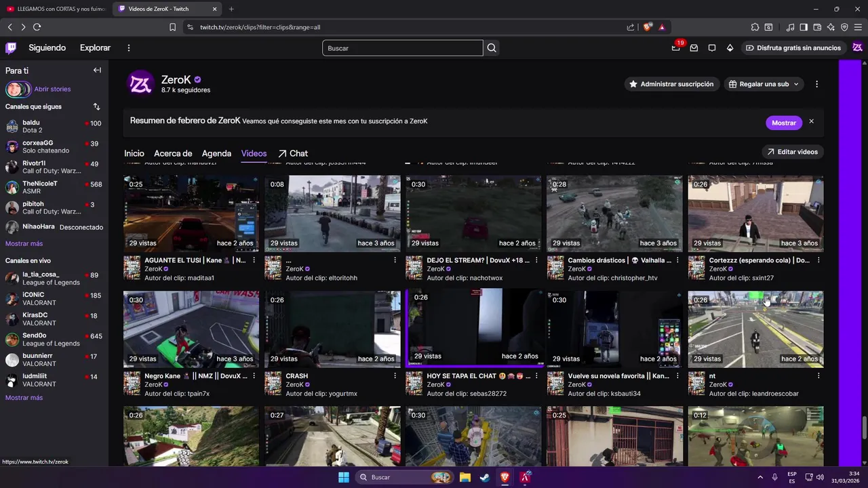Collapse the Para ti sidebar
The image size is (868, 488).
tap(97, 70)
